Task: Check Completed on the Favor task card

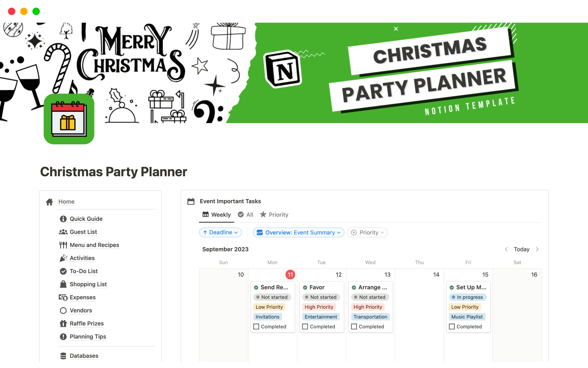Action: (305, 326)
